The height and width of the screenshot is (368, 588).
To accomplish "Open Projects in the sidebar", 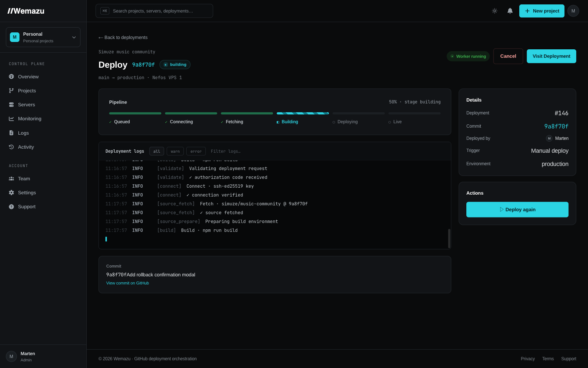I will pos(43,91).
